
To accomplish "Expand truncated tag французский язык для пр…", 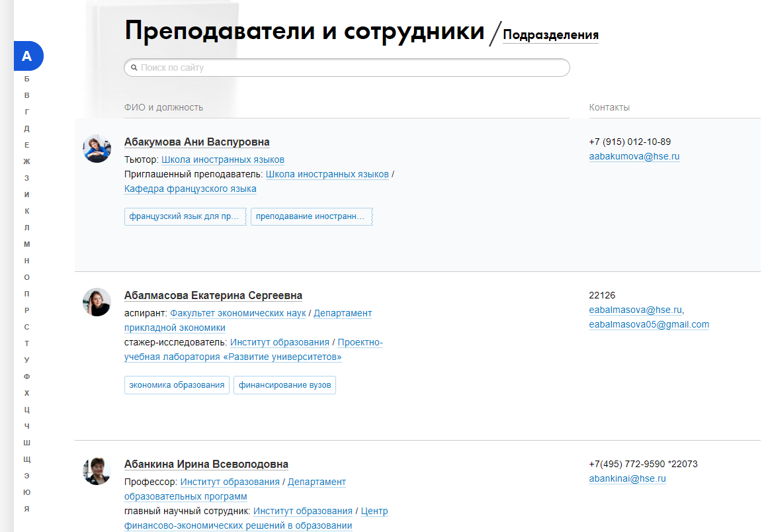I will (185, 216).
